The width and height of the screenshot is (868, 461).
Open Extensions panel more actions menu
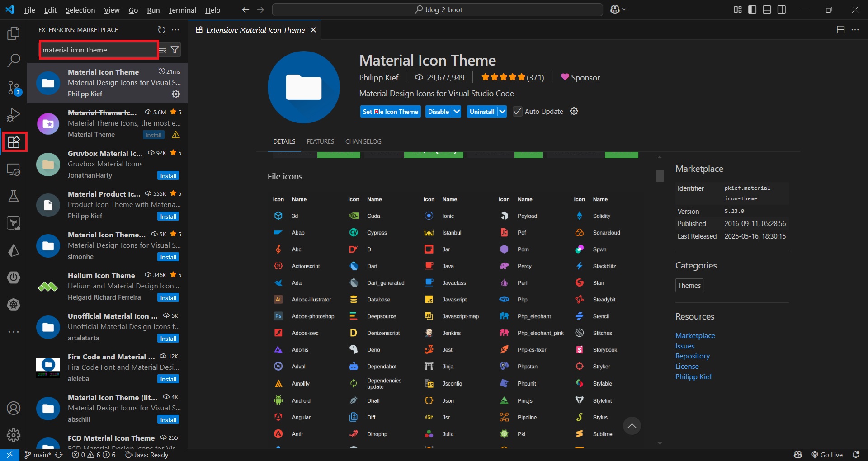[x=175, y=30]
